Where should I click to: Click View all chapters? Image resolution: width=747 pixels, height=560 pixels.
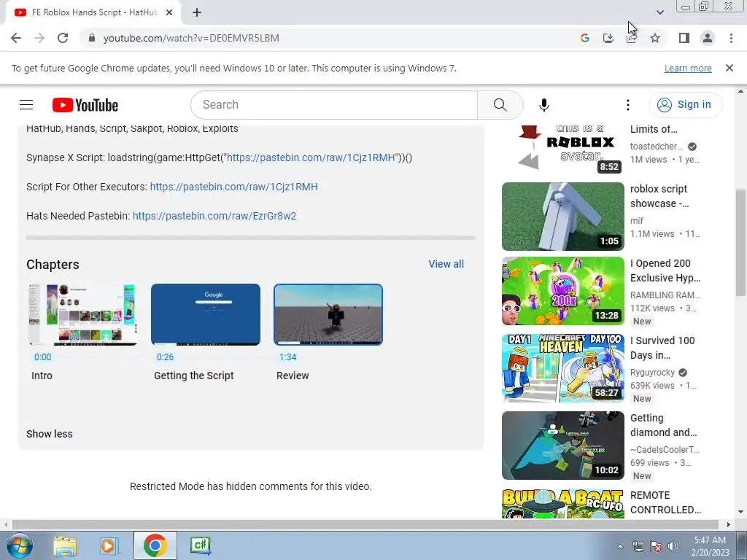tap(446, 264)
